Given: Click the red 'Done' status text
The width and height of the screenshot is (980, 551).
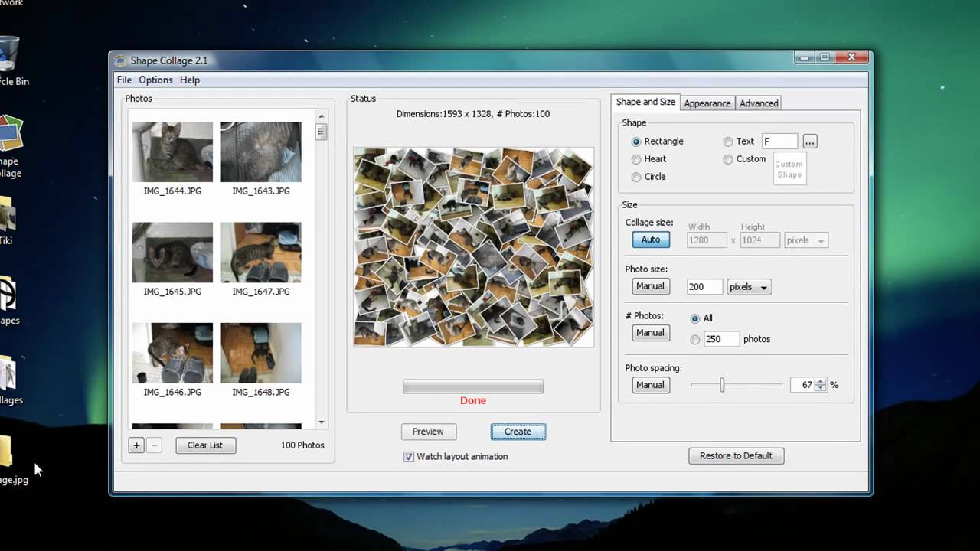Looking at the screenshot, I should (473, 400).
